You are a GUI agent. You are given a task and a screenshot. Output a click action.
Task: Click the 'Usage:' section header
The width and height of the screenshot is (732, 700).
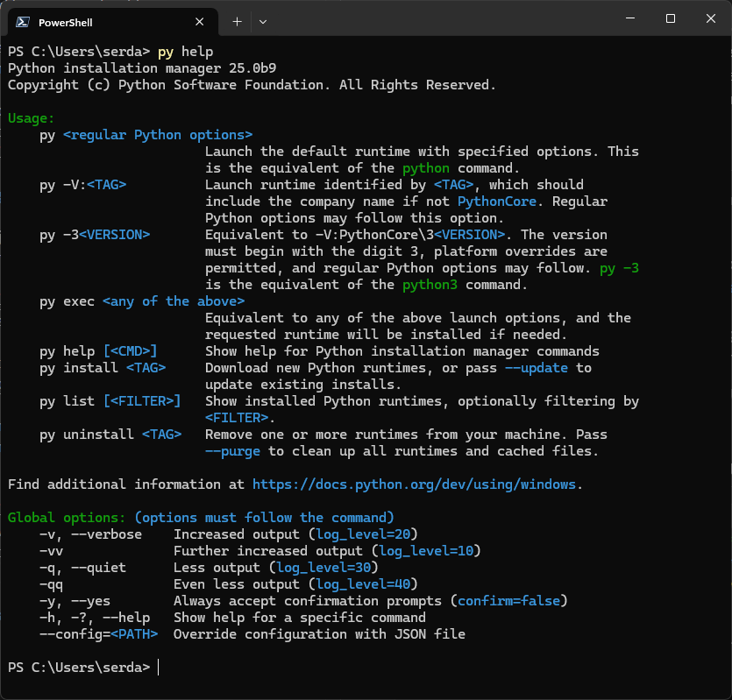(x=31, y=117)
